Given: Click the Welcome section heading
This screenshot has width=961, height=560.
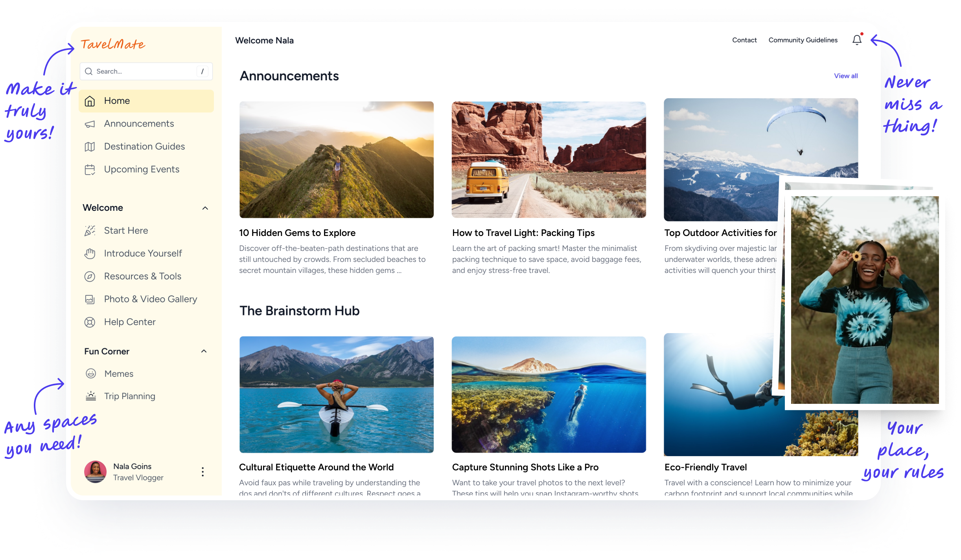Looking at the screenshot, I should click(x=103, y=208).
